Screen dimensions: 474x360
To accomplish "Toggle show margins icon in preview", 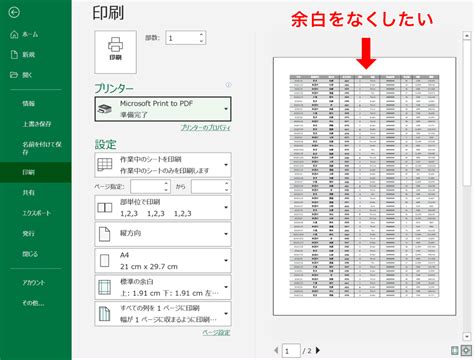I will (454, 350).
